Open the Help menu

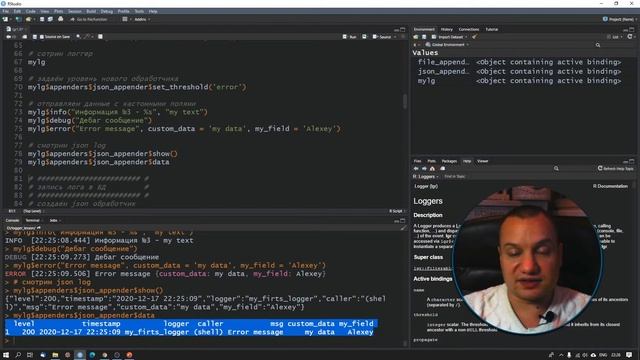(153, 11)
